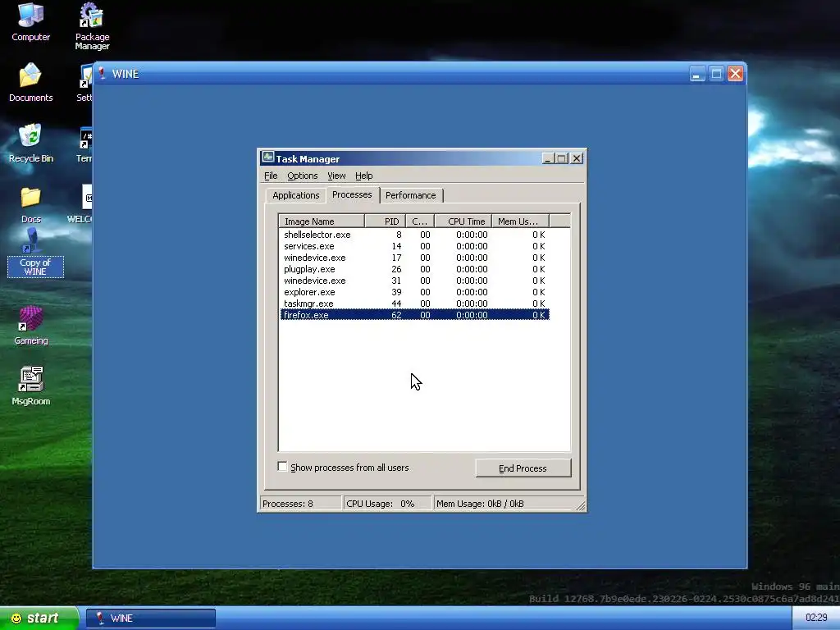
Task: Open the MsgRoom desktop shortcut
Action: tap(30, 386)
